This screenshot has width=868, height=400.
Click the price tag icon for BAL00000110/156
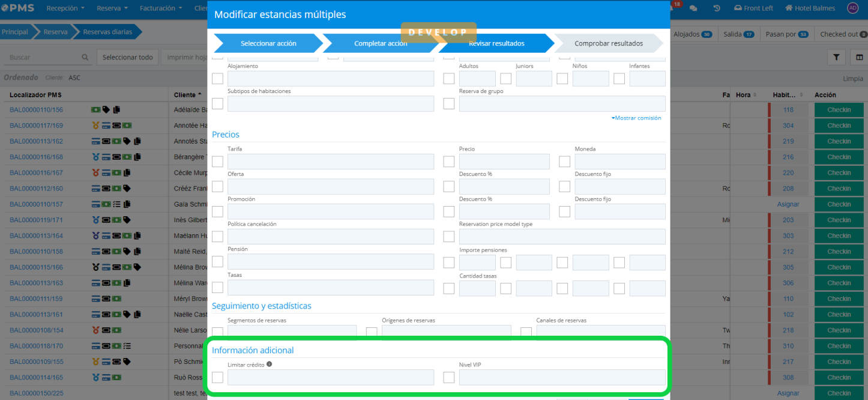coord(106,110)
